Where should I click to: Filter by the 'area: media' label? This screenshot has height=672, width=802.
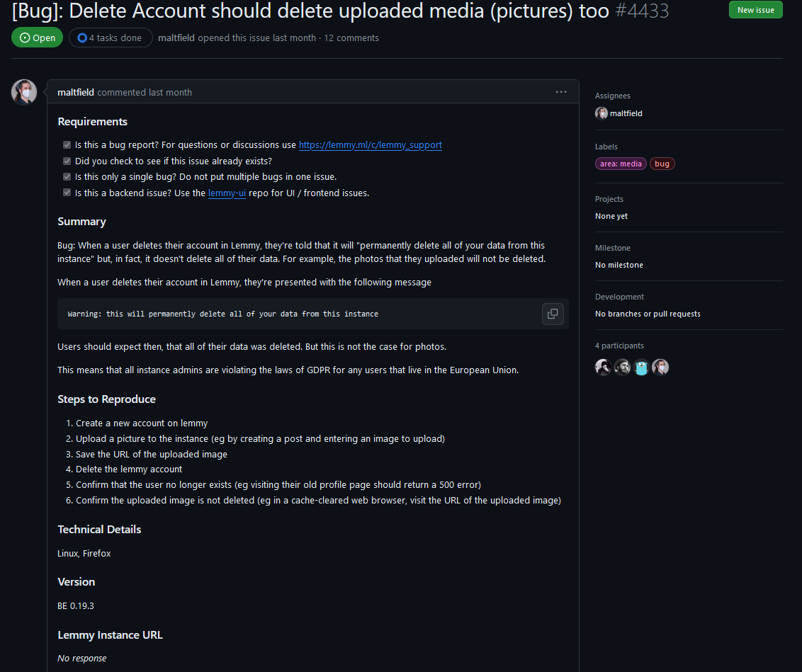tap(621, 164)
